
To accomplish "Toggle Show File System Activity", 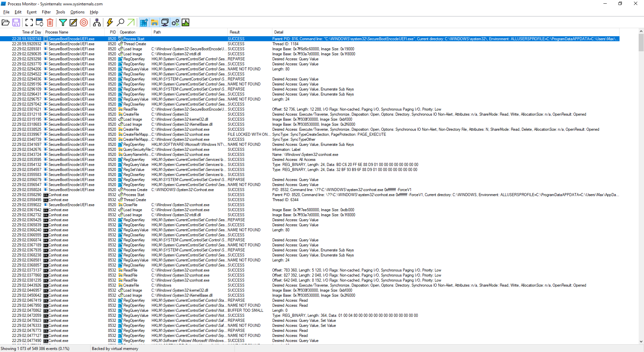I will click(154, 22).
